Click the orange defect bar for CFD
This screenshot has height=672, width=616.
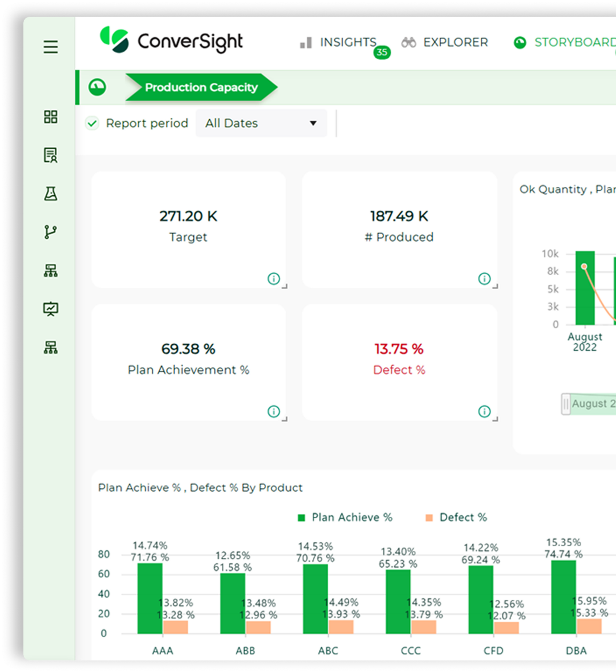[507, 628]
